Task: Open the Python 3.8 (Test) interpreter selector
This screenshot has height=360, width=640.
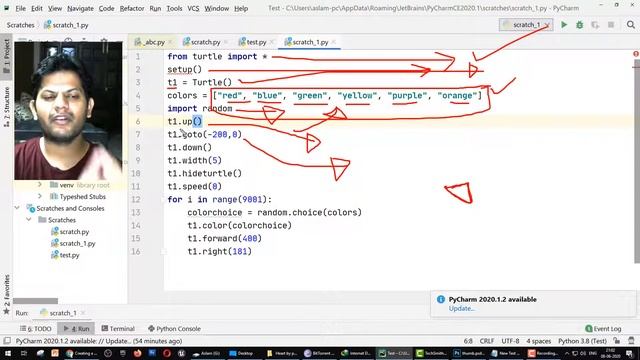Action: coord(582,341)
